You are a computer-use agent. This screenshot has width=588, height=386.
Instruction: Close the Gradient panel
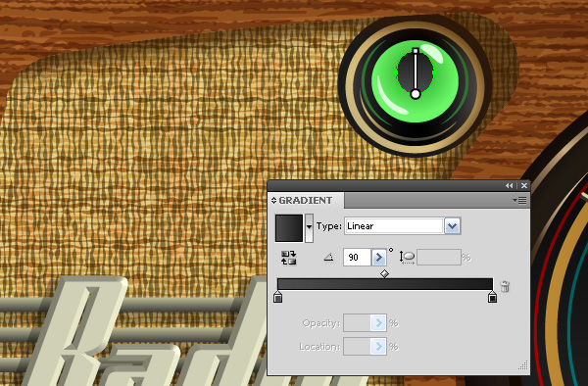point(524,185)
